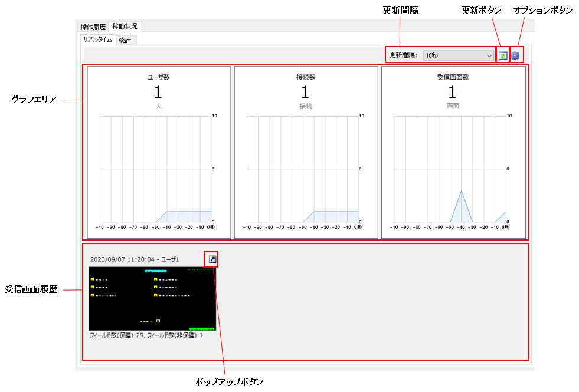Switch to the 操作履歴 tab
The image size is (579, 392).
[93, 27]
